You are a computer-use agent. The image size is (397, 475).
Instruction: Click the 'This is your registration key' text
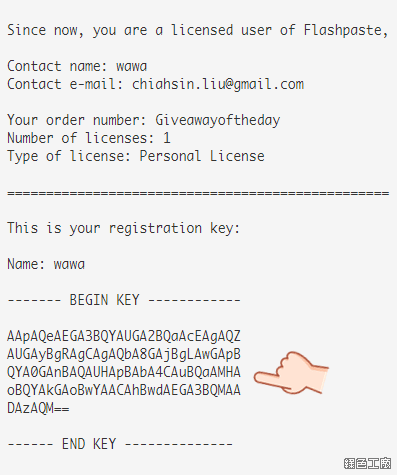(124, 228)
